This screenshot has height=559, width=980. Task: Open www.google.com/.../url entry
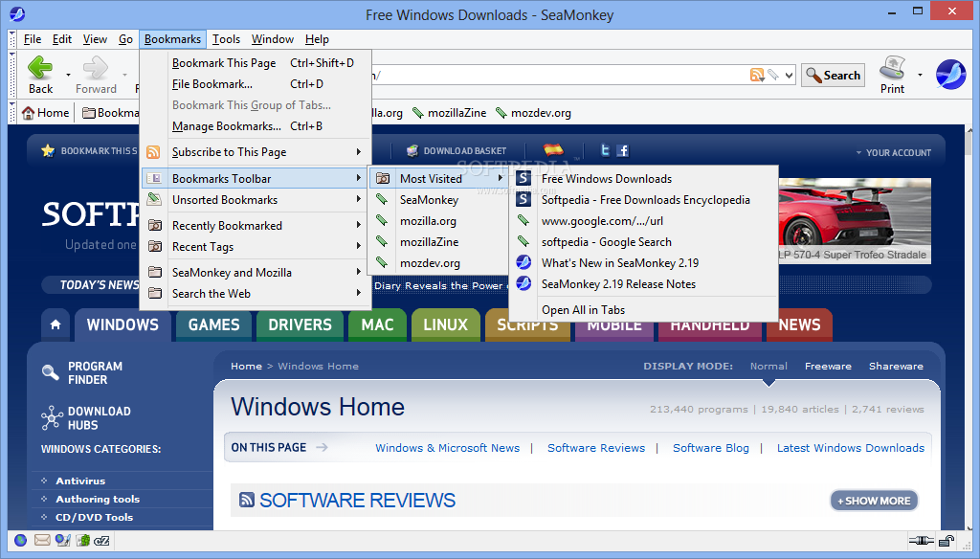[x=644, y=221]
